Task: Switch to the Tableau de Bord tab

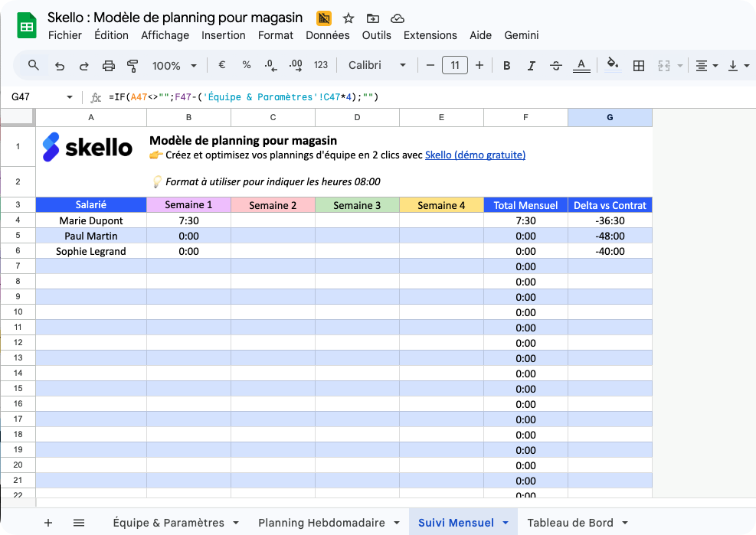Action: click(570, 522)
